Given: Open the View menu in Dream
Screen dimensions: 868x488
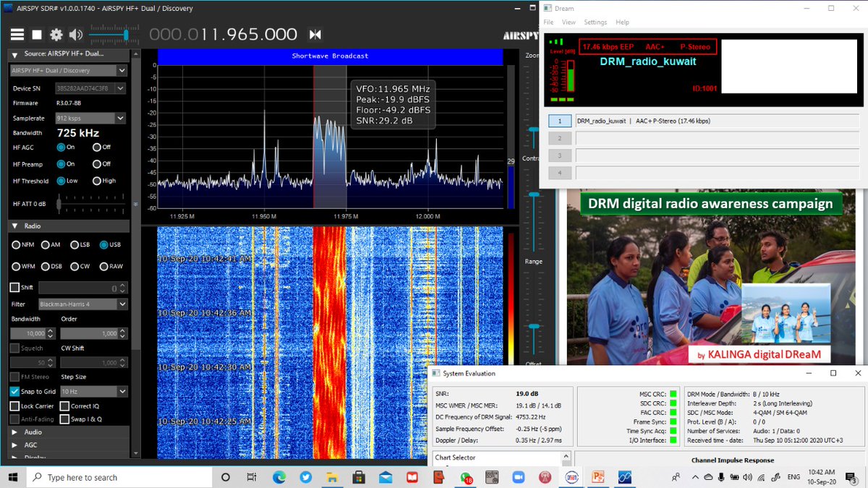Looking at the screenshot, I should coord(569,22).
